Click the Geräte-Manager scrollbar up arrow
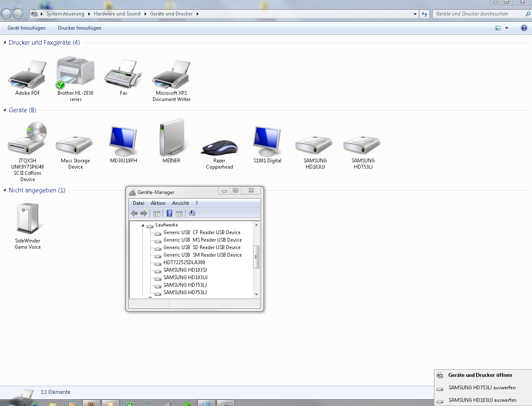 point(256,225)
